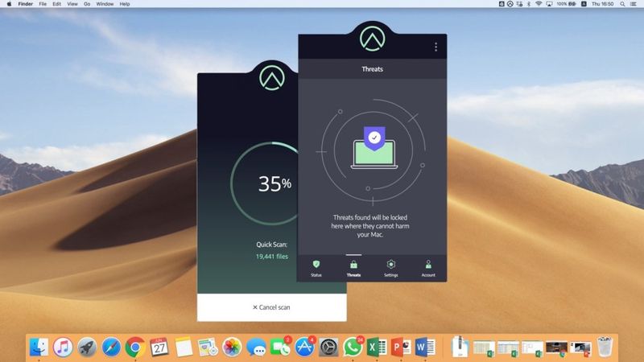Select the Threats tab at bottom
The image size is (644, 362).
pyautogui.click(x=353, y=269)
